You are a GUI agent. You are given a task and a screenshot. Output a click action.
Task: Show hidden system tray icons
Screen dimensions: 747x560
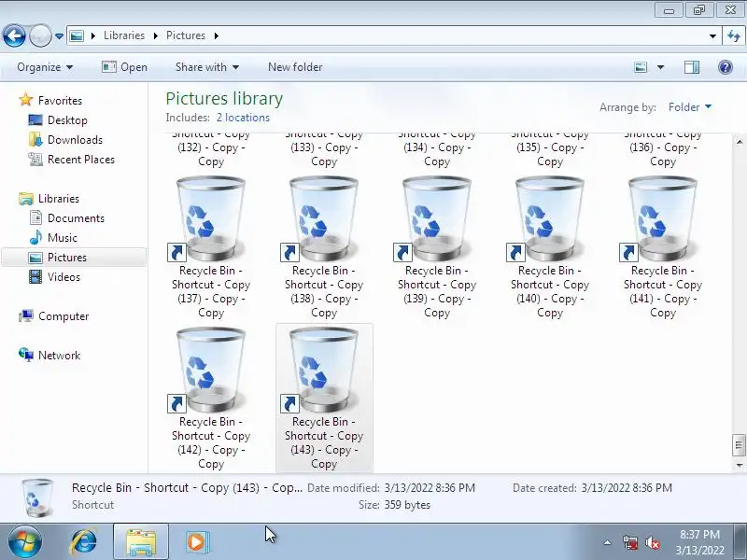click(608, 542)
